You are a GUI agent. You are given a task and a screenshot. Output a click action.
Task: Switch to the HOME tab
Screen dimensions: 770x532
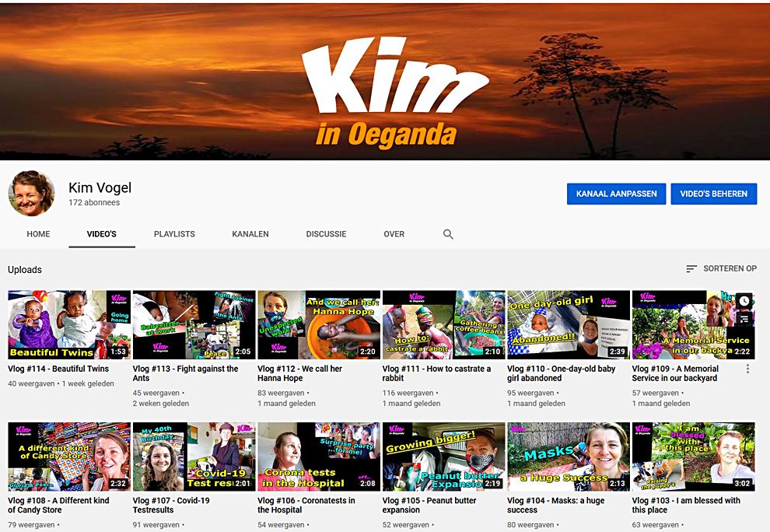[x=38, y=234]
